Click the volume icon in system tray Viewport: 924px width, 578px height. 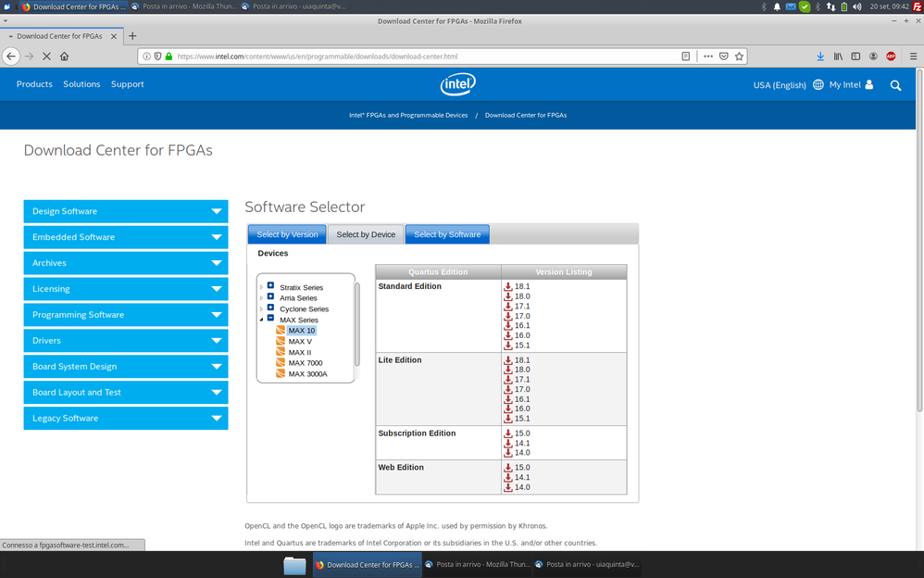856,6
